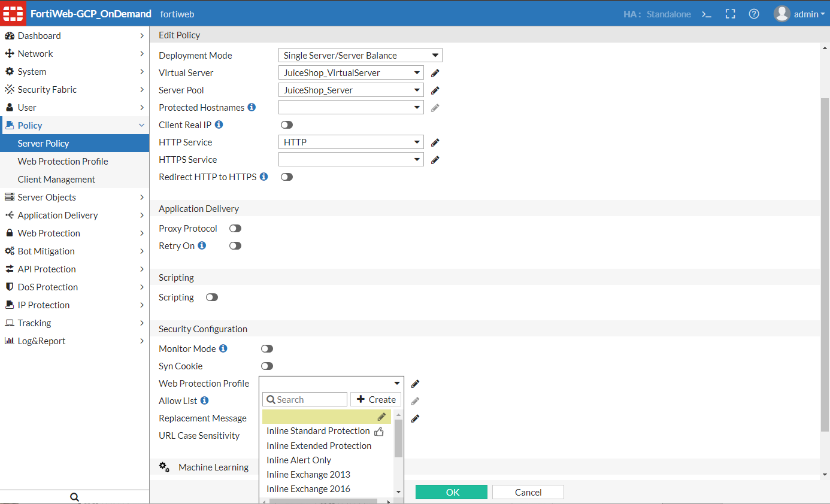The image size is (830, 504).
Task: Click the Machine Learning gears icon
Action: 164,467
